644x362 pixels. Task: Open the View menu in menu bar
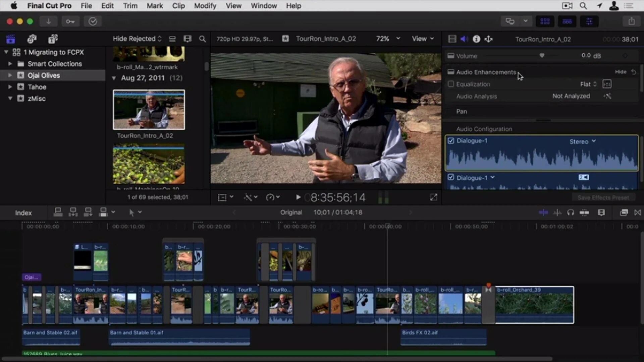[x=233, y=6]
